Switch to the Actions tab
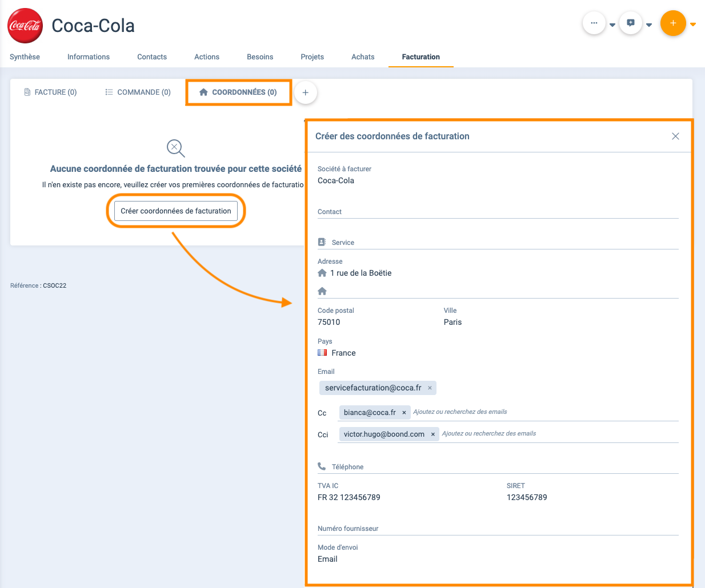 207,57
